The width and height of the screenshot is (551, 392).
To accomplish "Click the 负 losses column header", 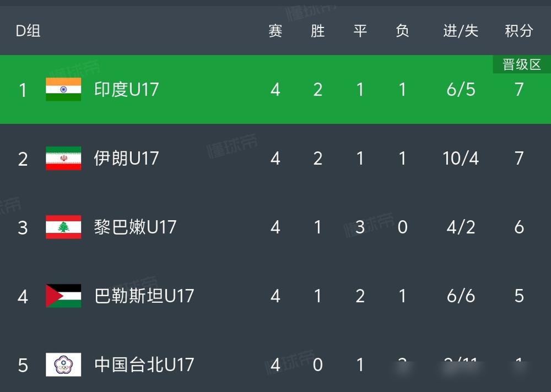I will (x=402, y=31).
